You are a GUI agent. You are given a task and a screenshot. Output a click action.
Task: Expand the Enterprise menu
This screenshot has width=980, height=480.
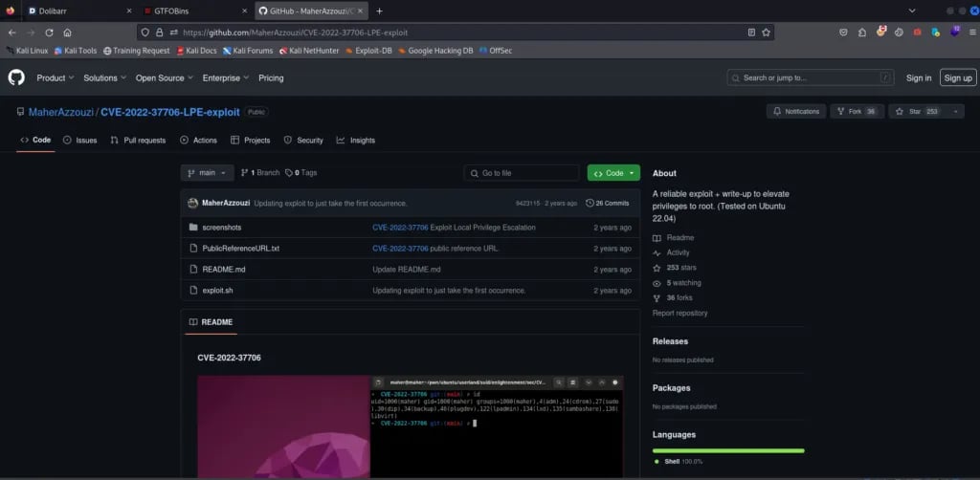point(226,78)
